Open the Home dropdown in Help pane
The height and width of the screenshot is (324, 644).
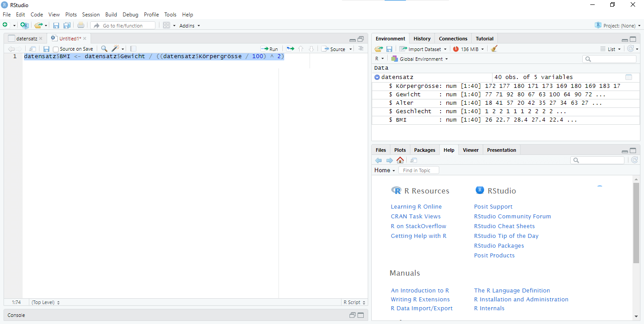tap(385, 170)
